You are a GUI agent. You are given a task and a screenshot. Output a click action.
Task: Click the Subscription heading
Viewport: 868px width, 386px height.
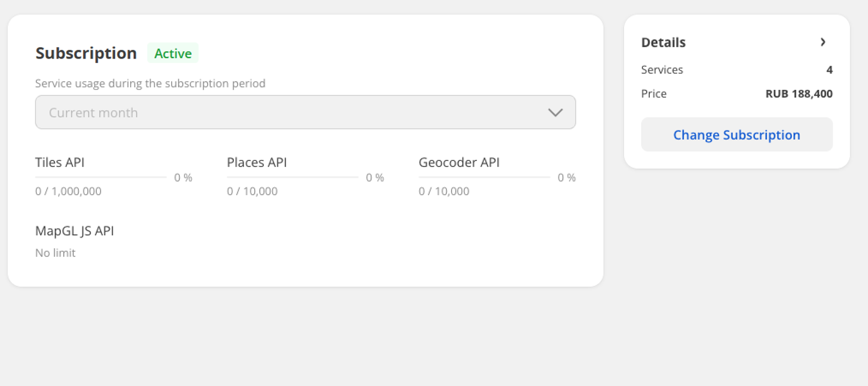point(86,53)
